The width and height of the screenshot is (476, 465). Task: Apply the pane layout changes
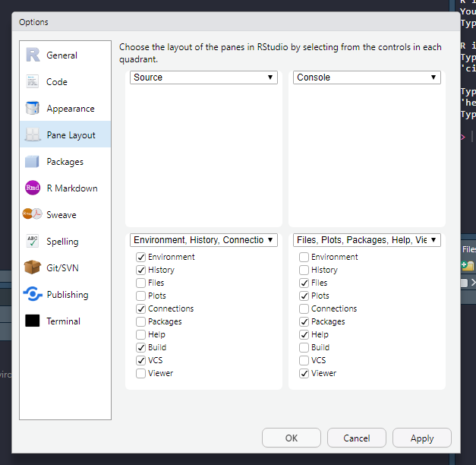point(421,438)
